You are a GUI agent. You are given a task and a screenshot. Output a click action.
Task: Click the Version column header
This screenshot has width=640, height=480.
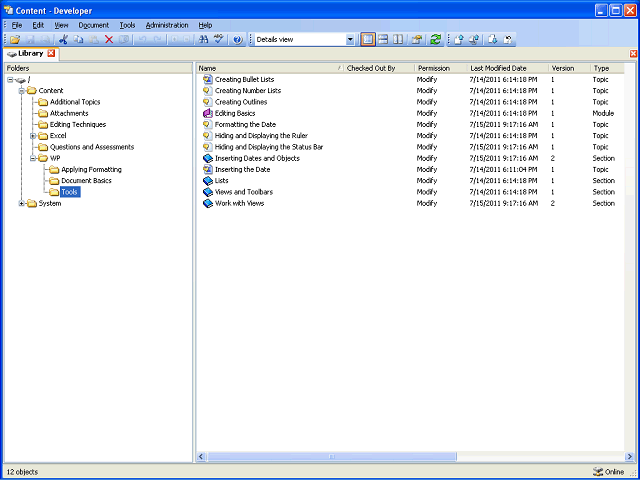pyautogui.click(x=569, y=68)
